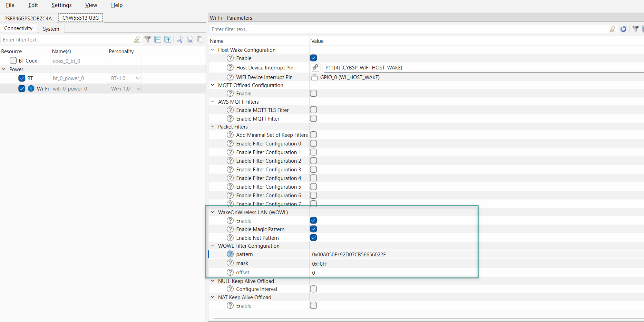Collapse the Power group in the Resource tree
Image resolution: width=644 pixels, height=322 pixels.
[x=4, y=69]
